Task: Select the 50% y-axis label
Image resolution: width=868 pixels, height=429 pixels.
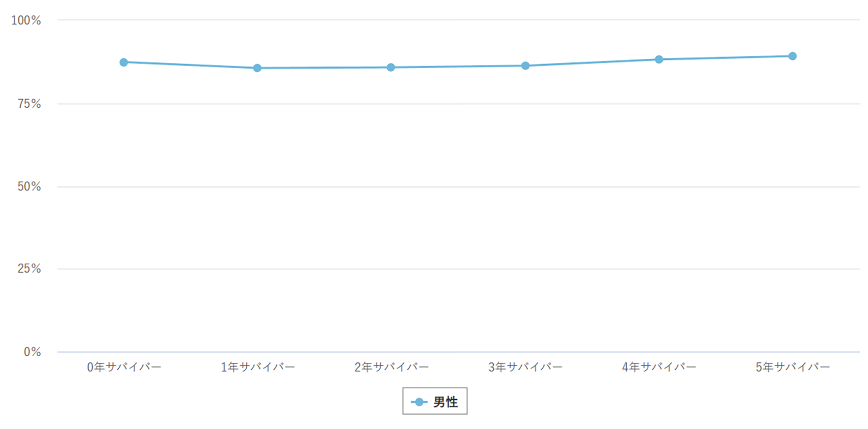Action: 29,187
